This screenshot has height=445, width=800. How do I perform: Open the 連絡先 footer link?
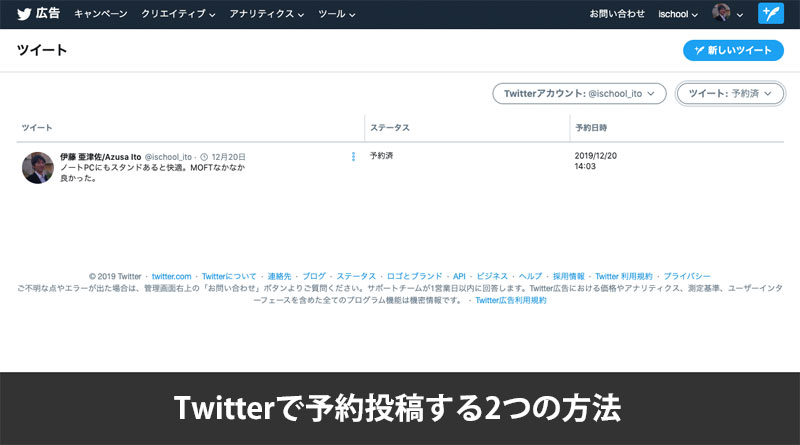tap(279, 276)
